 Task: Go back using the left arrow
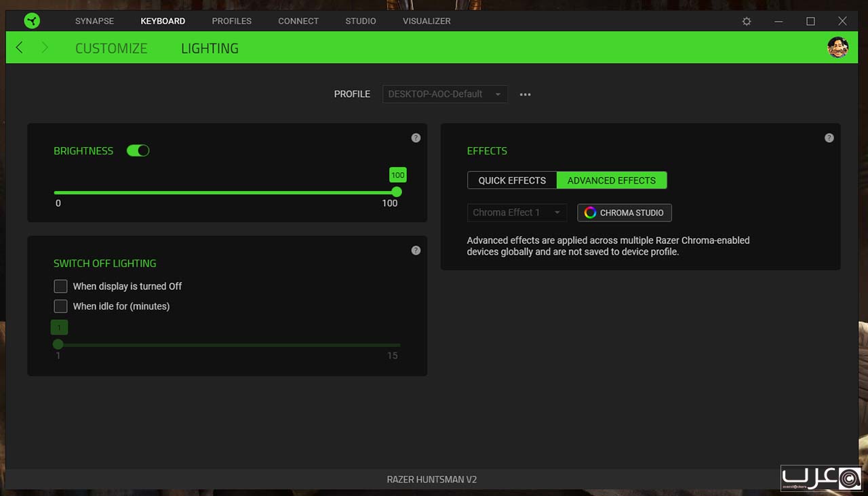coord(20,47)
